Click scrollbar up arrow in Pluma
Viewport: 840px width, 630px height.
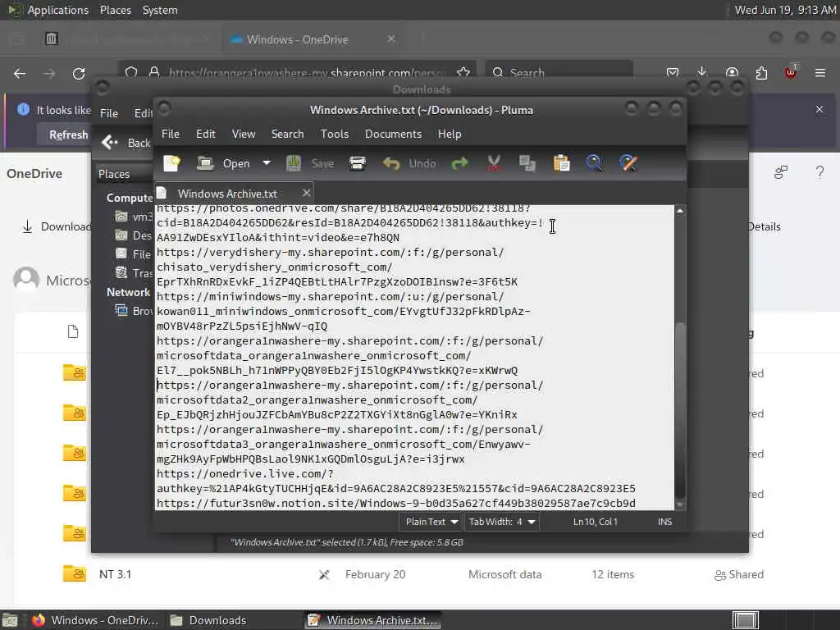tap(680, 211)
